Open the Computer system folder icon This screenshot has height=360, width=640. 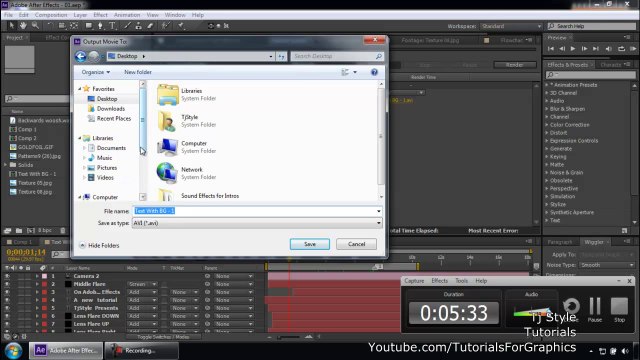pos(167,147)
